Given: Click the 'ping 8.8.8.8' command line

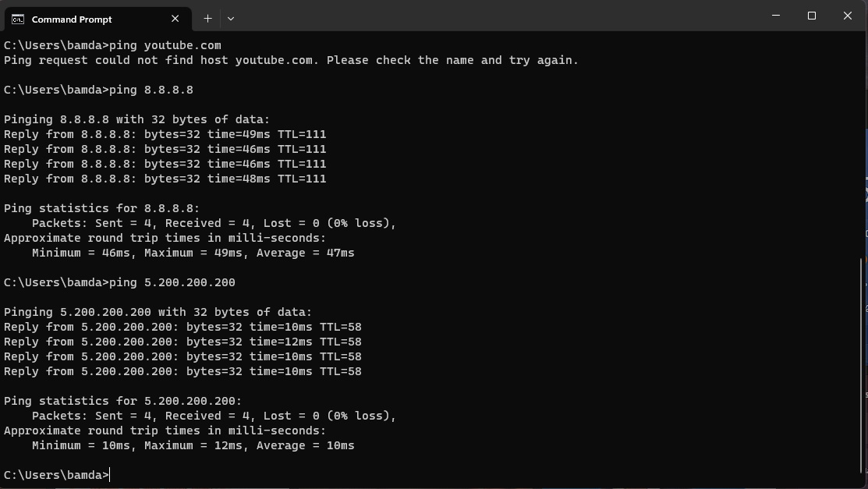Looking at the screenshot, I should coord(98,90).
